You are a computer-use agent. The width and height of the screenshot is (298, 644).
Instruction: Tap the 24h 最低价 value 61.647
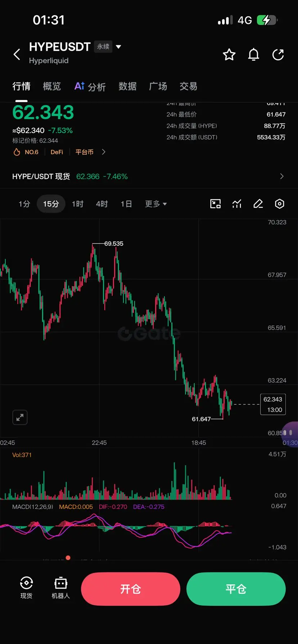(276, 114)
